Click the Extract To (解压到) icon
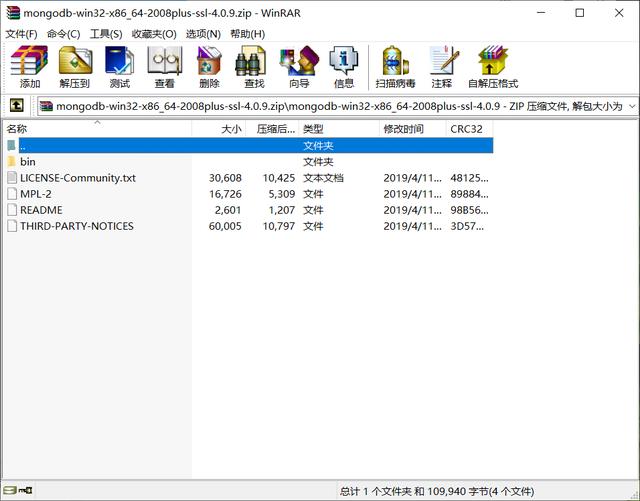The width and height of the screenshot is (640, 501). pyautogui.click(x=75, y=61)
